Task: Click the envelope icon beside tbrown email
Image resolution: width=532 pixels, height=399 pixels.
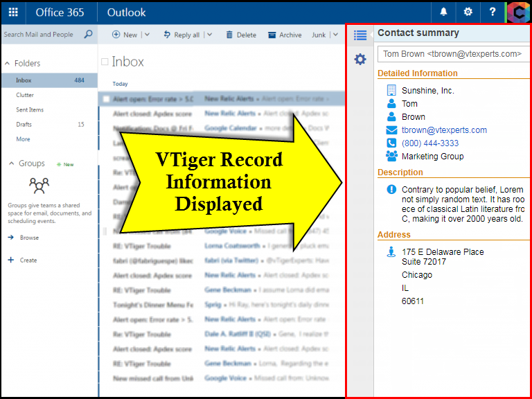Action: point(391,130)
